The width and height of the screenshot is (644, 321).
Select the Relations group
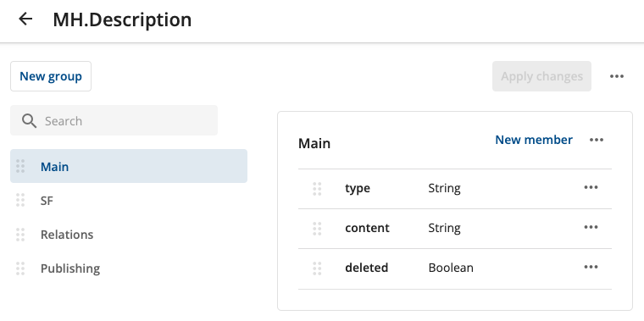pos(129,235)
